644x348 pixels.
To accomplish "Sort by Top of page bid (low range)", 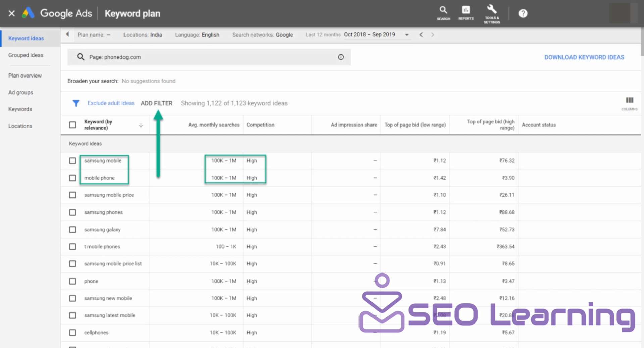I will click(415, 125).
